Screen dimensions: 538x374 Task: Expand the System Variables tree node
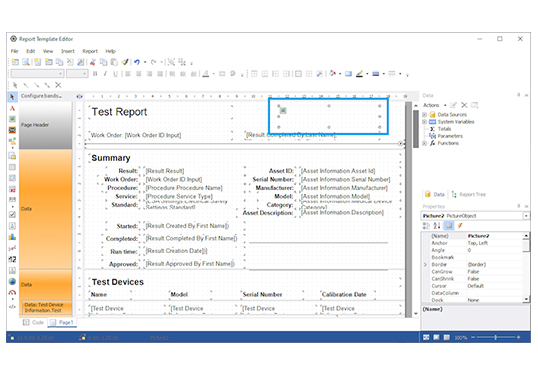click(424, 122)
